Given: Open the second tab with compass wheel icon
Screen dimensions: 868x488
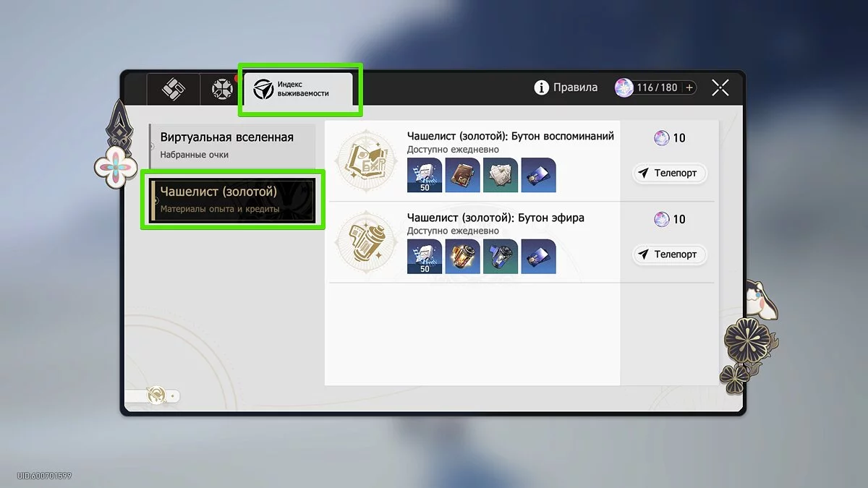Looking at the screenshot, I should click(x=221, y=89).
